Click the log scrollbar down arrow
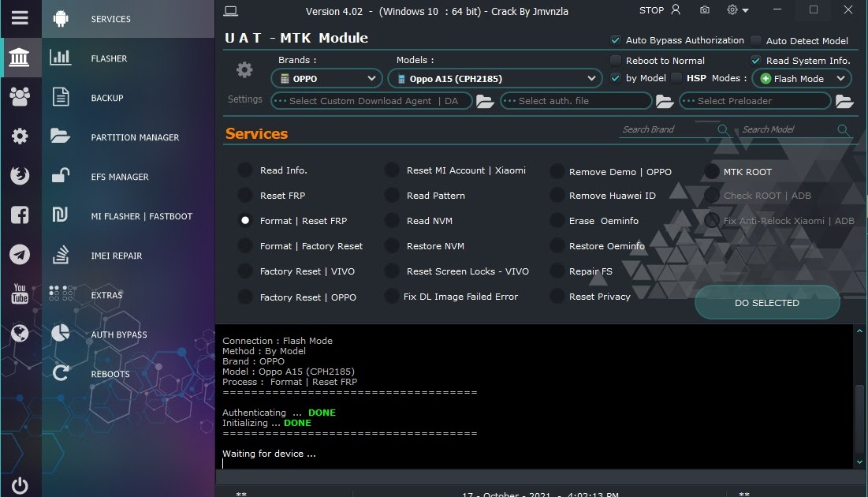The width and height of the screenshot is (868, 497). pos(859,461)
